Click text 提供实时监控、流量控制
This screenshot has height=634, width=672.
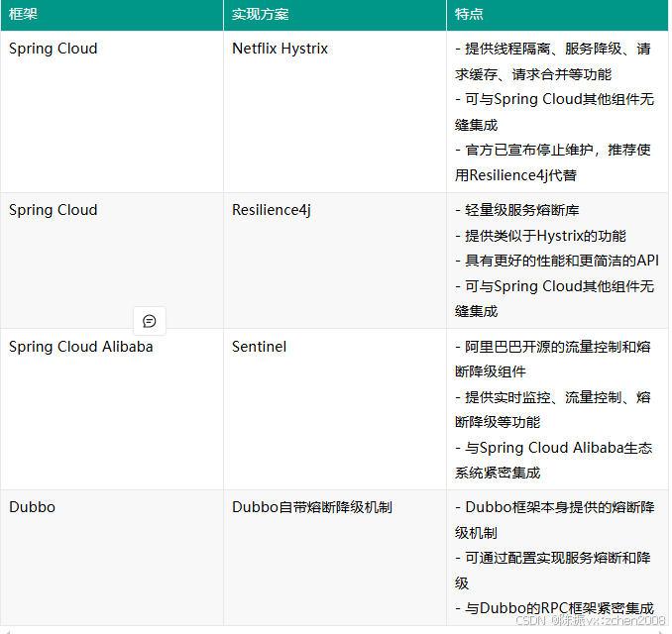click(543, 397)
